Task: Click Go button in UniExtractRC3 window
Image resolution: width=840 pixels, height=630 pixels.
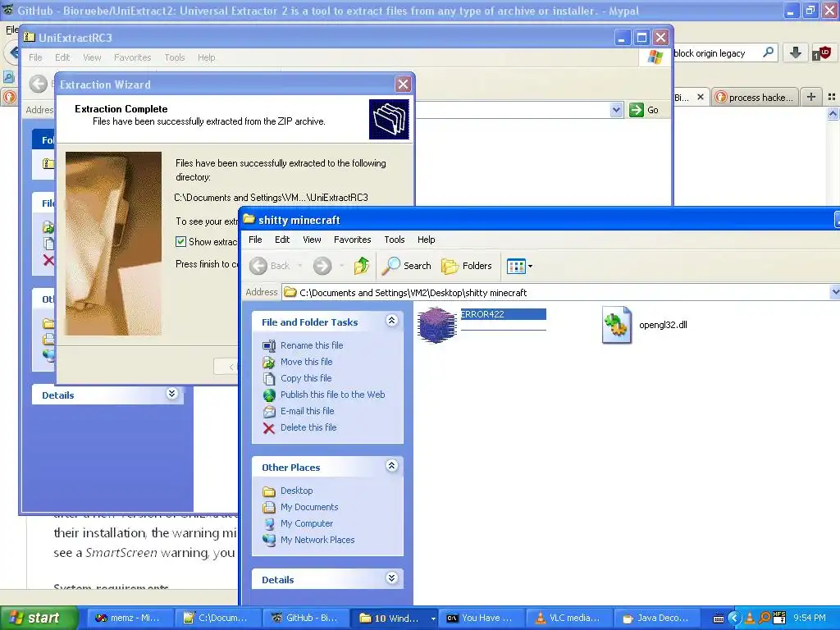Action: [645, 110]
